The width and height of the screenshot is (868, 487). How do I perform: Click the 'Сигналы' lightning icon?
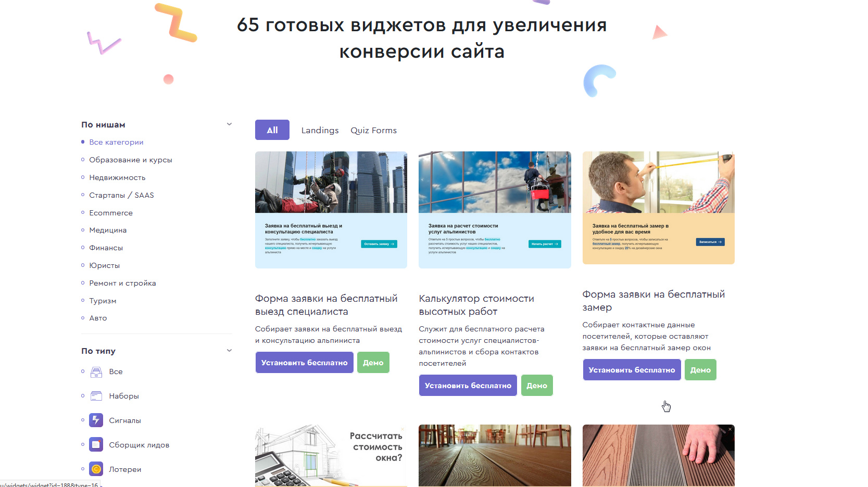point(96,420)
